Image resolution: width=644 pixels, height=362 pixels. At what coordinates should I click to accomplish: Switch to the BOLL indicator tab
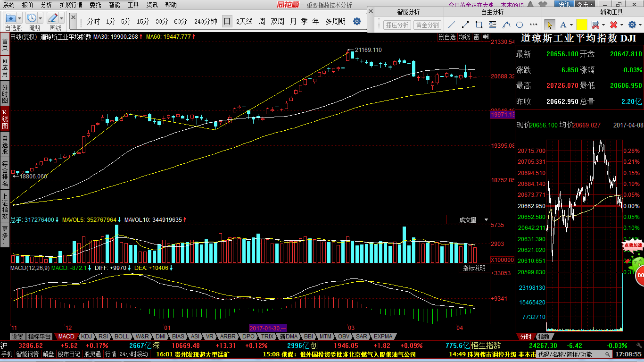point(122,337)
